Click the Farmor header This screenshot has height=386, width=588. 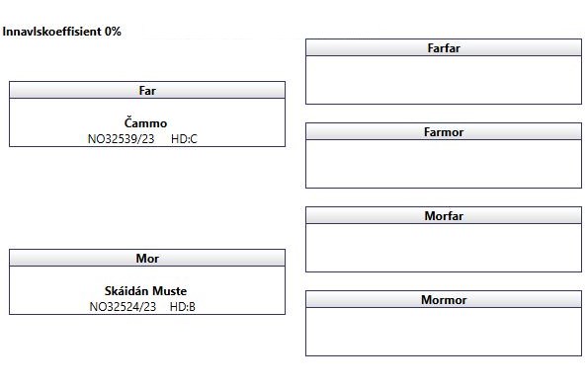coord(444,132)
